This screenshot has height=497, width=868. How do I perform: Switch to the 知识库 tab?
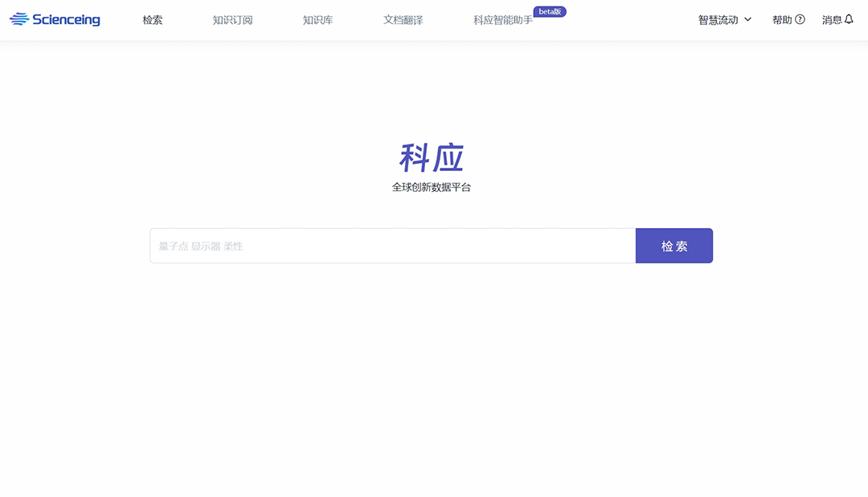pyautogui.click(x=317, y=20)
